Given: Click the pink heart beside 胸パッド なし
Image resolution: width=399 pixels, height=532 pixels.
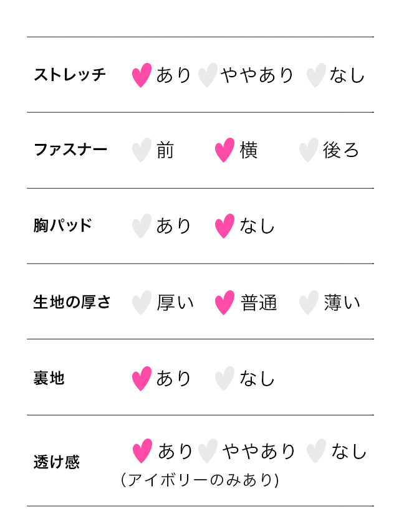Looking at the screenshot, I should [224, 226].
